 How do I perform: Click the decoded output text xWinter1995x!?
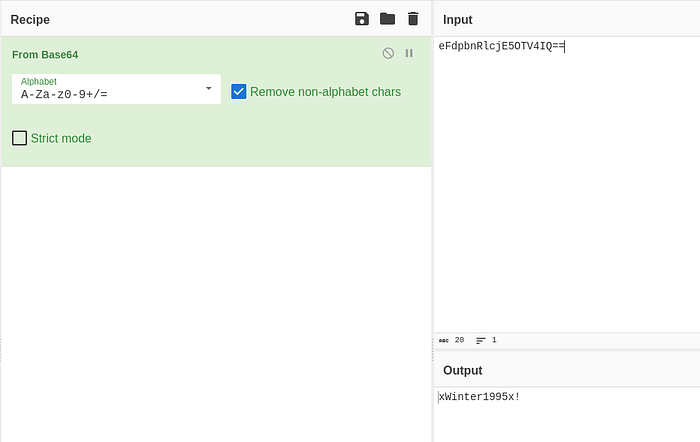click(480, 397)
